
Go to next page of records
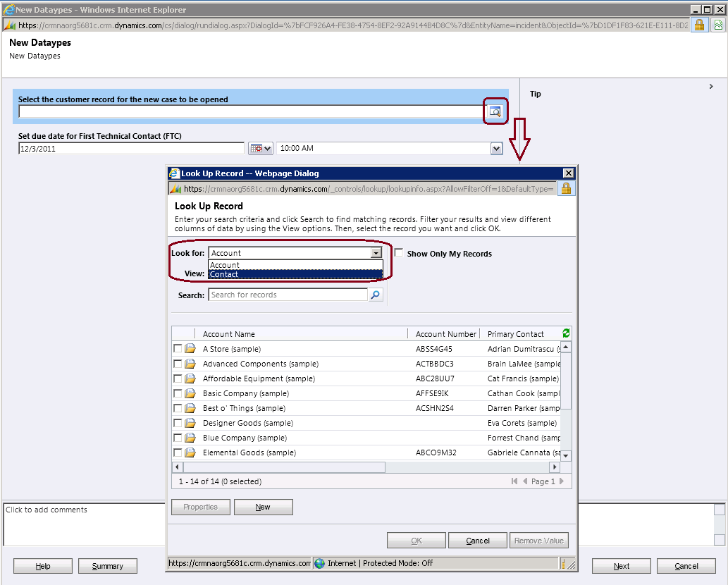[561, 481]
